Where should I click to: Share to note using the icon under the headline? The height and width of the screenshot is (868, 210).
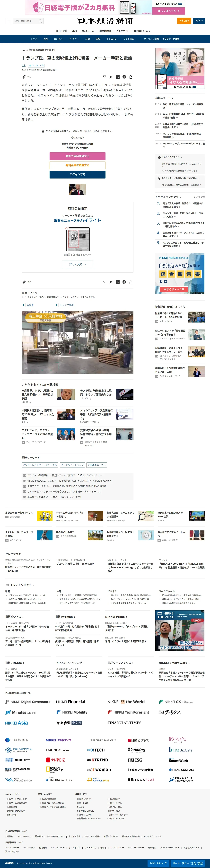(111, 77)
